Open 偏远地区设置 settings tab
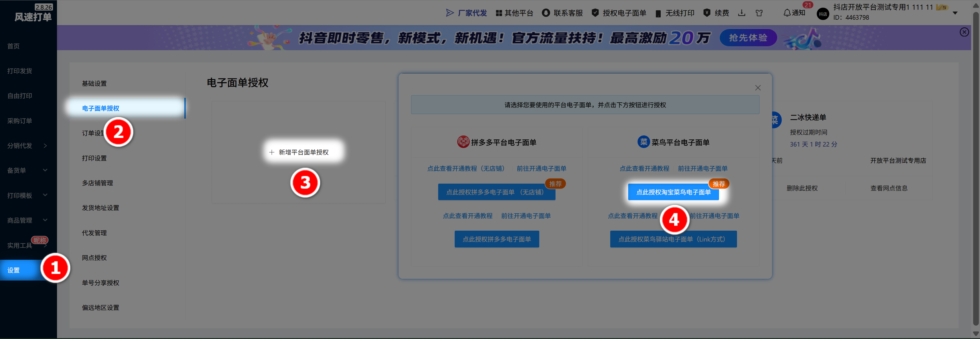980x339 pixels. point(101,307)
